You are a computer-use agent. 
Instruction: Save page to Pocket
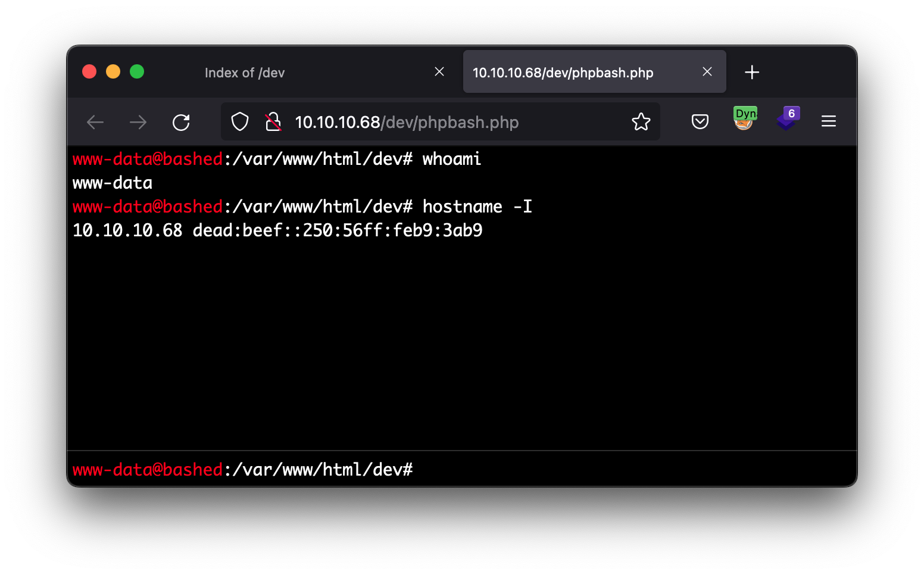click(x=700, y=122)
